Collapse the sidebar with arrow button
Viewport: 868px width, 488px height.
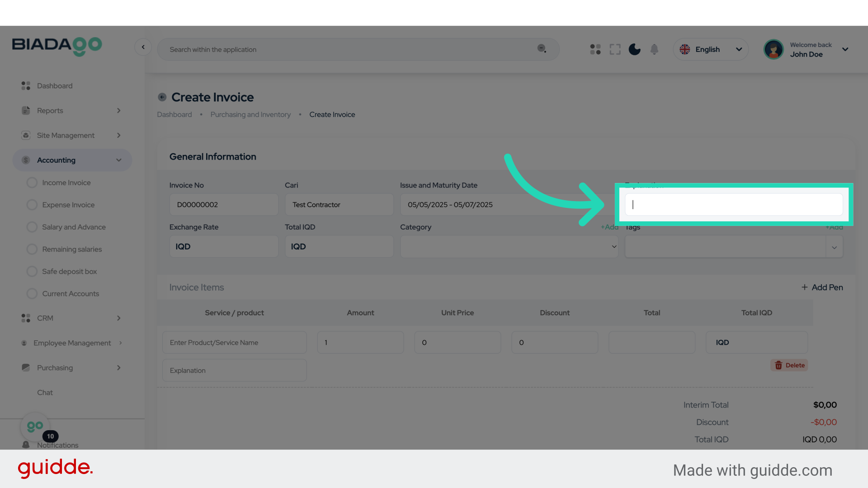[143, 47]
